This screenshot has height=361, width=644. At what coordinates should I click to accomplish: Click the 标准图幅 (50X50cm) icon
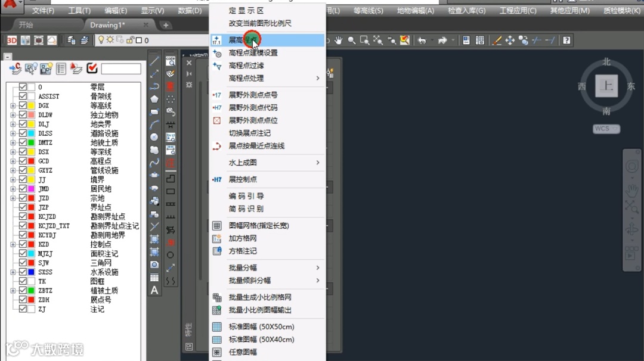coord(217,326)
